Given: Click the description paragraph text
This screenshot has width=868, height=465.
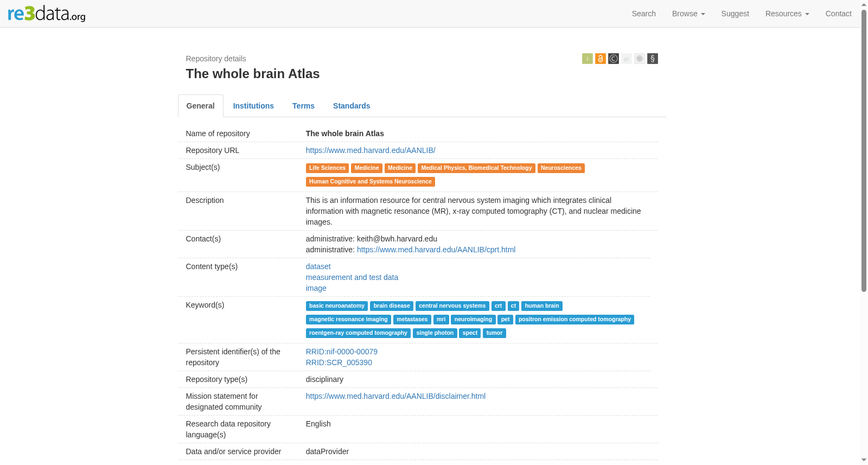Looking at the screenshot, I should coord(474,211).
